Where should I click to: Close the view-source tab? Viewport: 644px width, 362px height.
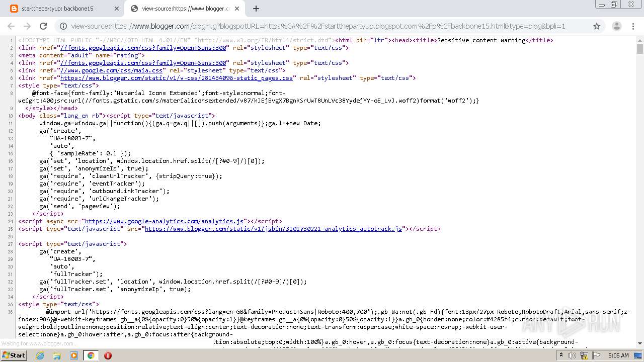237,9
